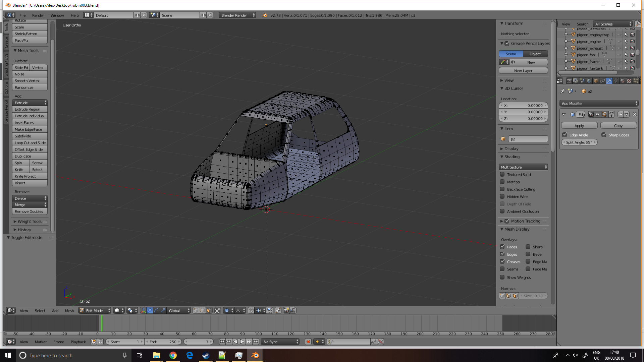Click the Split Angle 55° slider
644x362 pixels.
tap(579, 142)
